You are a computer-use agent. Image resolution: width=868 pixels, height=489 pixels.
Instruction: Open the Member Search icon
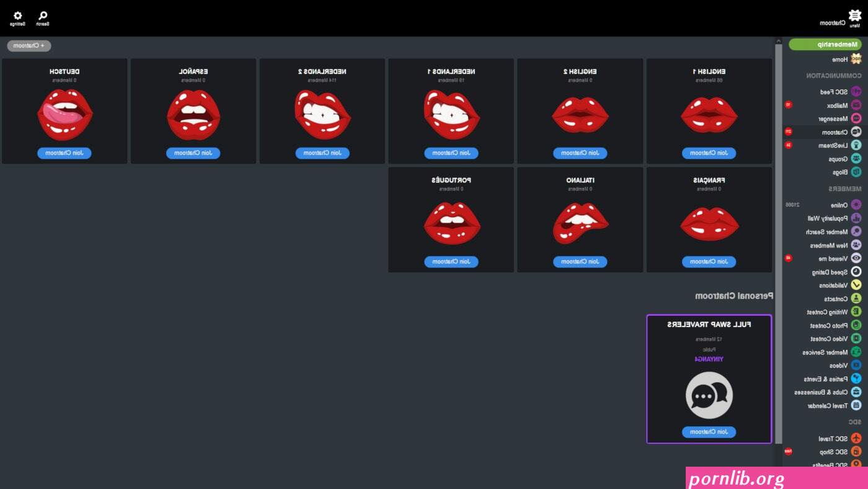[856, 231]
